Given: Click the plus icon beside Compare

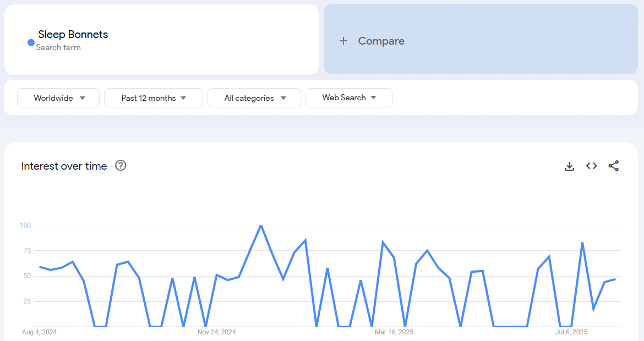Looking at the screenshot, I should click(343, 41).
